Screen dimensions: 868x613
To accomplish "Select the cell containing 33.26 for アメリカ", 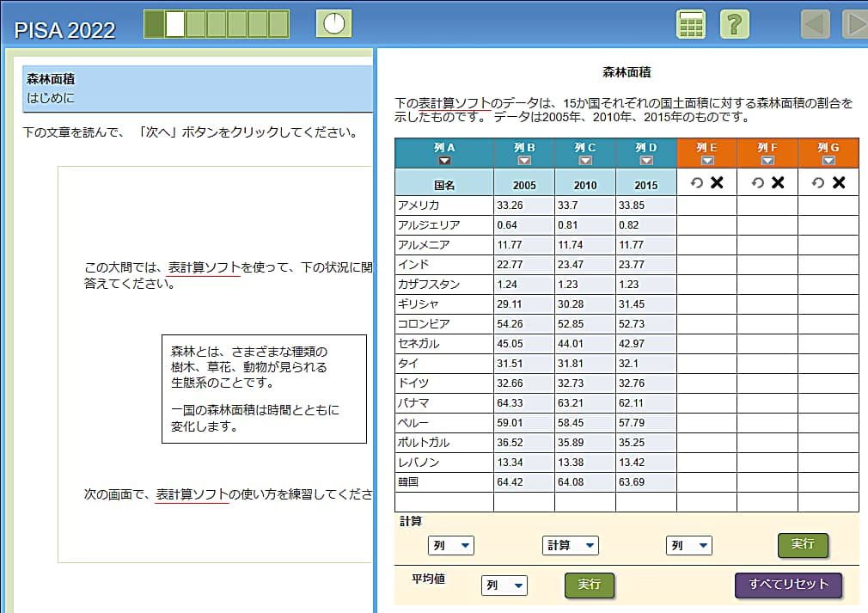I will tap(524, 205).
